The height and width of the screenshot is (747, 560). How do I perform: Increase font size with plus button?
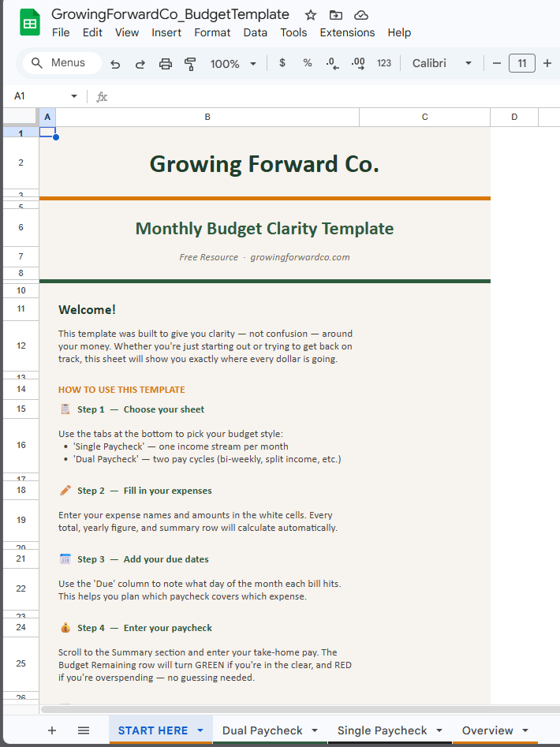pyautogui.click(x=547, y=63)
